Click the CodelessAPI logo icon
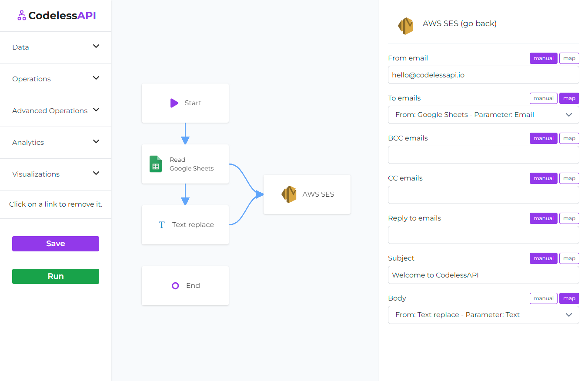Image resolution: width=588 pixels, height=381 pixels. coord(21,16)
